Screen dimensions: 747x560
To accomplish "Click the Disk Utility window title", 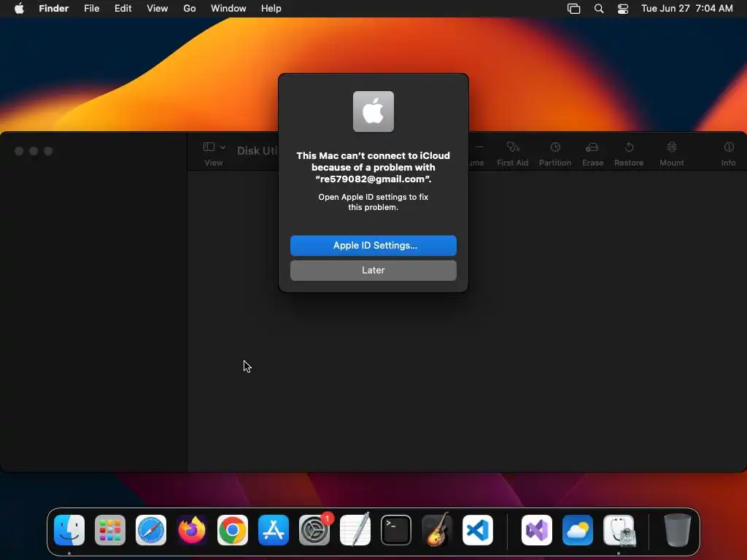I will pos(258,150).
